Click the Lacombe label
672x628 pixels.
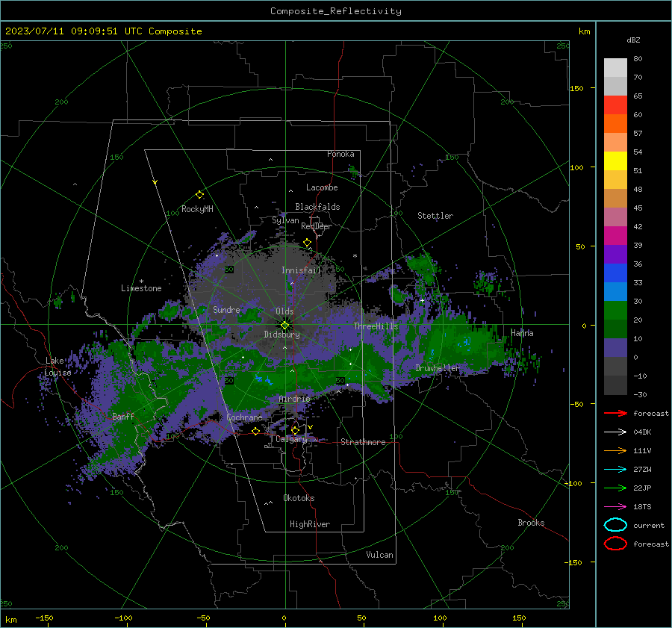(x=322, y=187)
